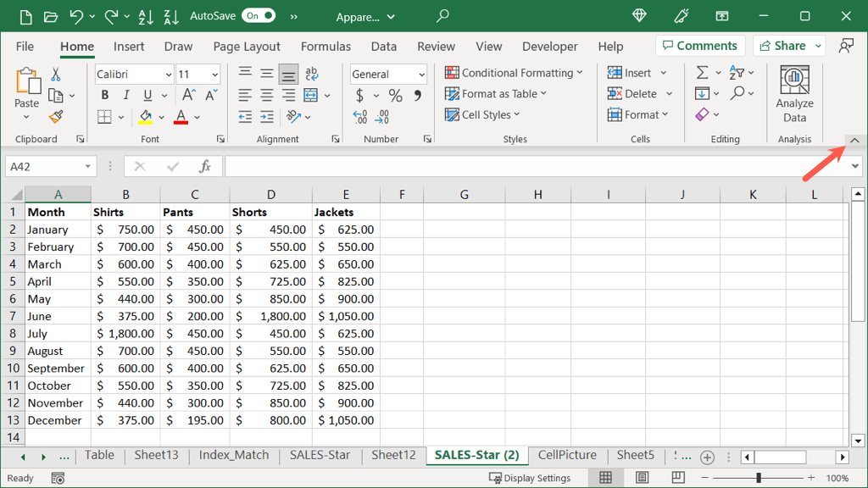Toggle Bold formatting
868x488 pixels.
click(105, 96)
